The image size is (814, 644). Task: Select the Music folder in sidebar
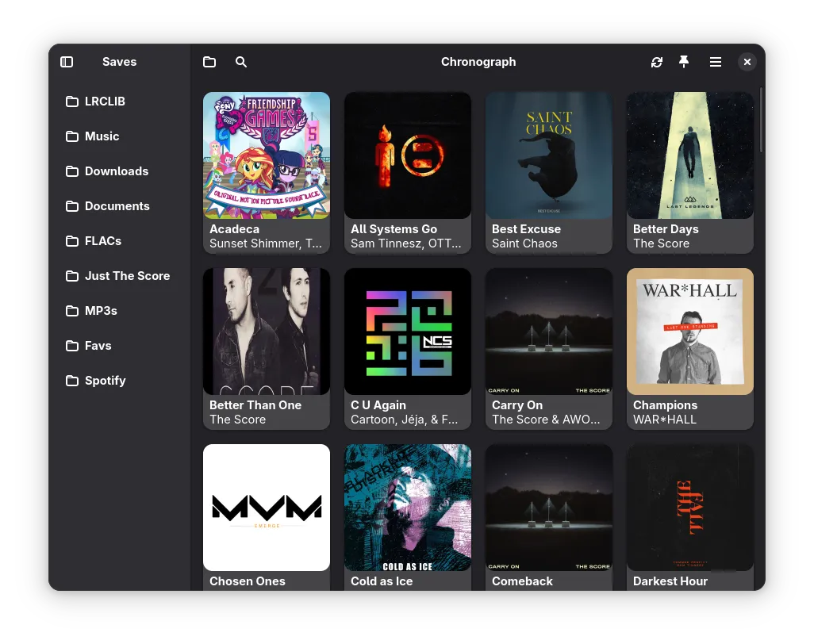pos(102,136)
